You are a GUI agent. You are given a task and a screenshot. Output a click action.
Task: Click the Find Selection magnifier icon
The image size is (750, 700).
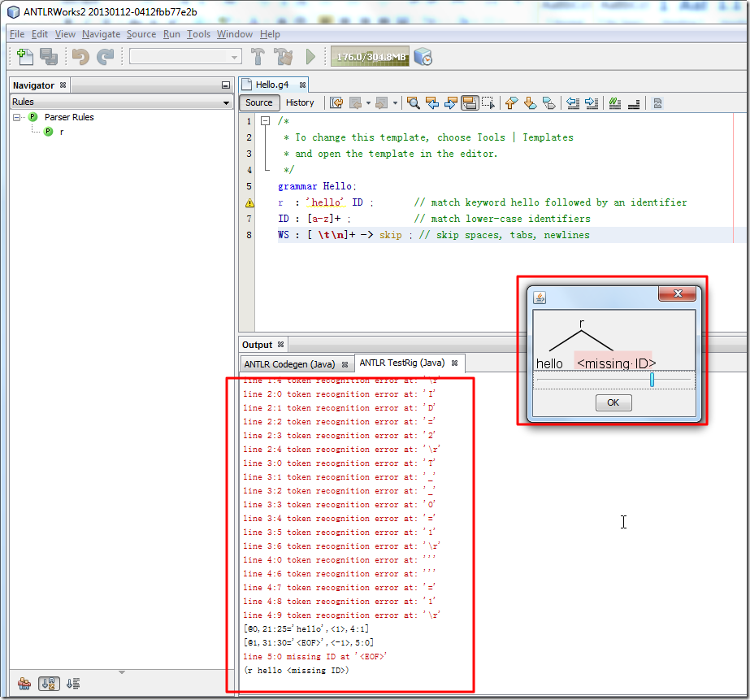(x=414, y=103)
